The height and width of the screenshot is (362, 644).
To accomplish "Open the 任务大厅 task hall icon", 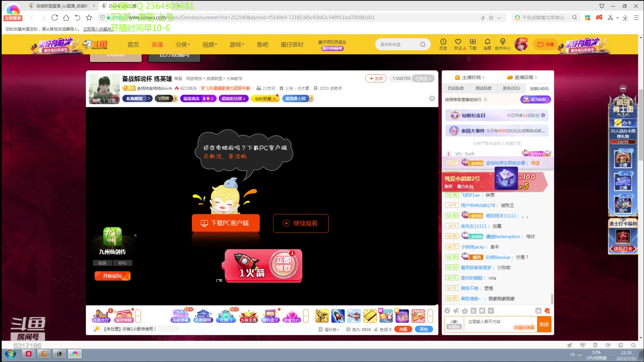I will [101, 316].
